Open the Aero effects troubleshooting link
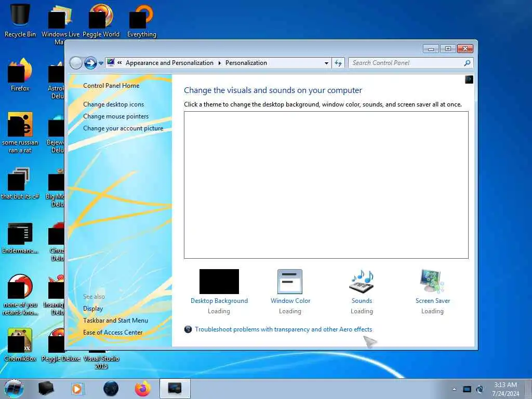This screenshot has width=532, height=399. point(283,329)
